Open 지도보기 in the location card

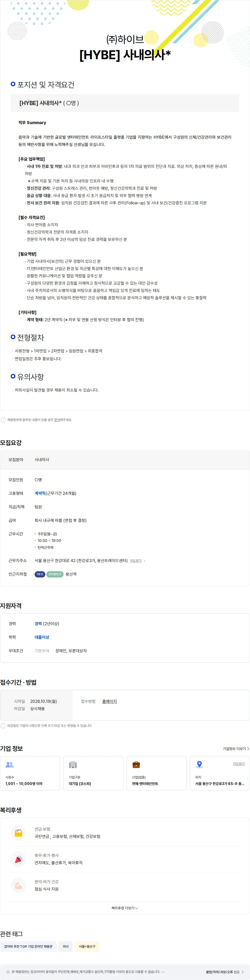(239, 764)
